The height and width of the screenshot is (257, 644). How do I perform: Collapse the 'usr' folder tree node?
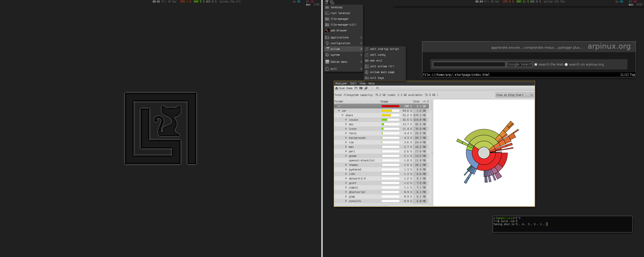tap(339, 111)
